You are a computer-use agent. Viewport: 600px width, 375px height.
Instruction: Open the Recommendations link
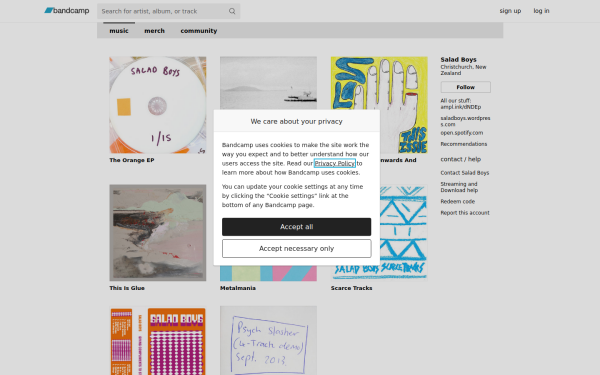[x=464, y=144]
